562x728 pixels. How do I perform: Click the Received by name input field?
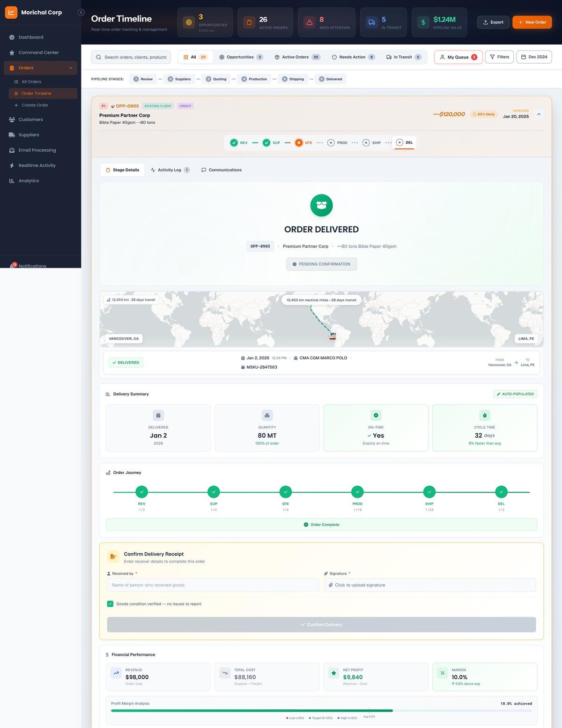[212, 585]
